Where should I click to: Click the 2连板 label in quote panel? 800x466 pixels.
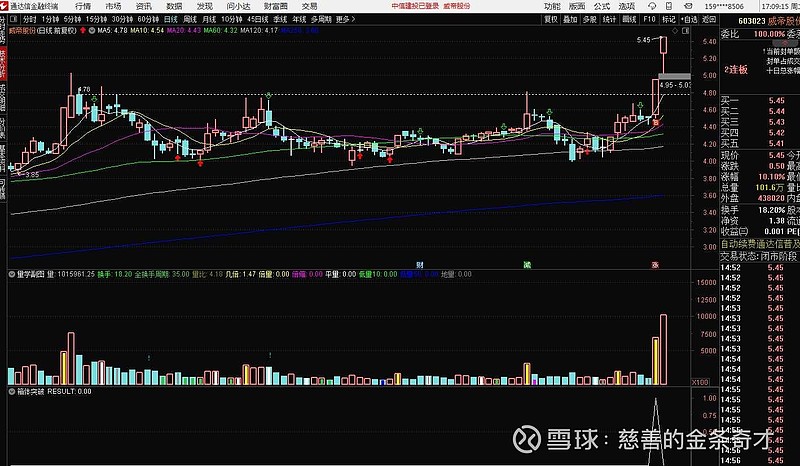[x=736, y=69]
